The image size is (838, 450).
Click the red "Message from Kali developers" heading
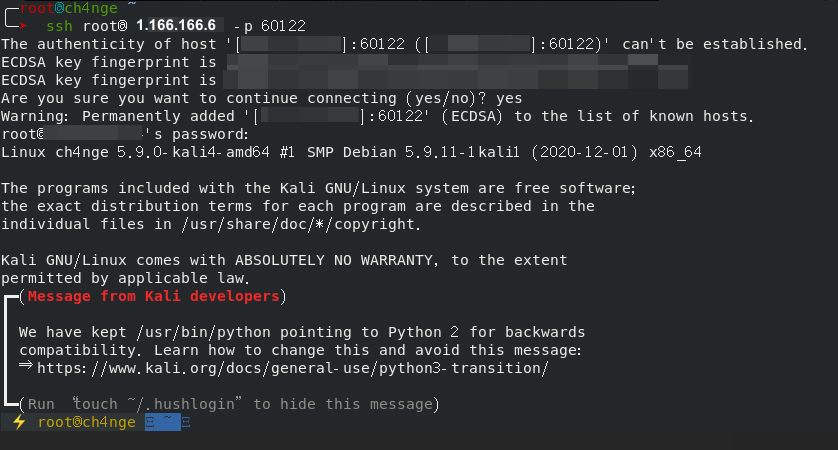click(x=153, y=296)
